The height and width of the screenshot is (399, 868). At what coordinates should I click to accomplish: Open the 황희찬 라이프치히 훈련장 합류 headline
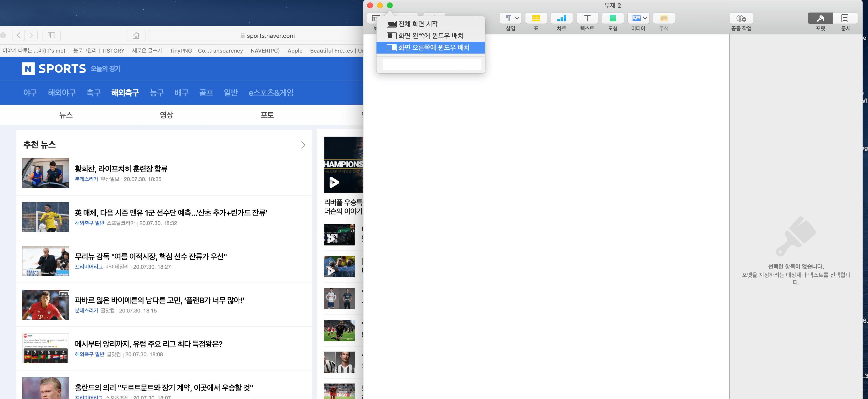(x=121, y=169)
